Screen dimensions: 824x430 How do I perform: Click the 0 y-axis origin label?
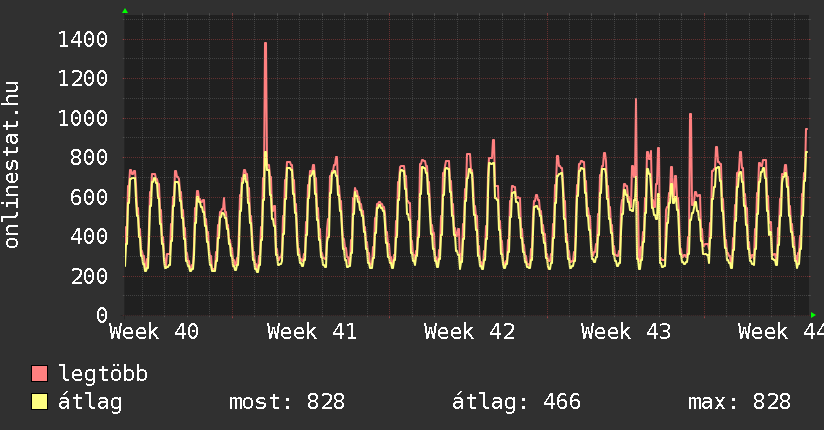click(102, 315)
